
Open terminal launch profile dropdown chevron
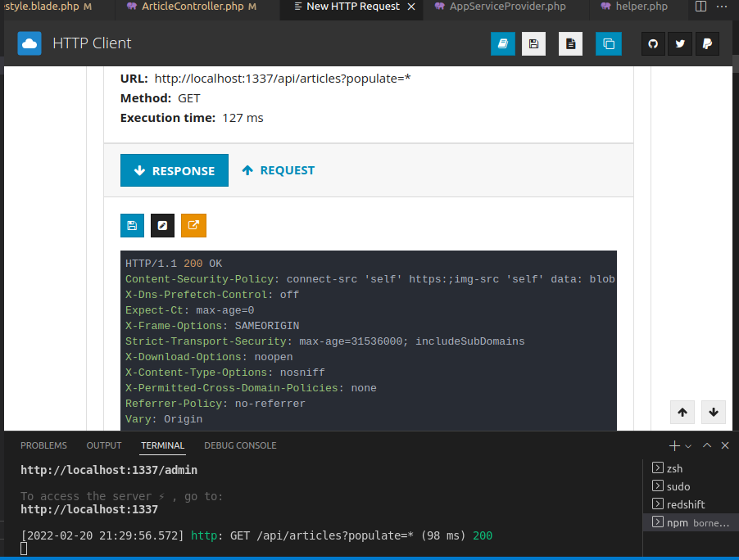(x=688, y=446)
